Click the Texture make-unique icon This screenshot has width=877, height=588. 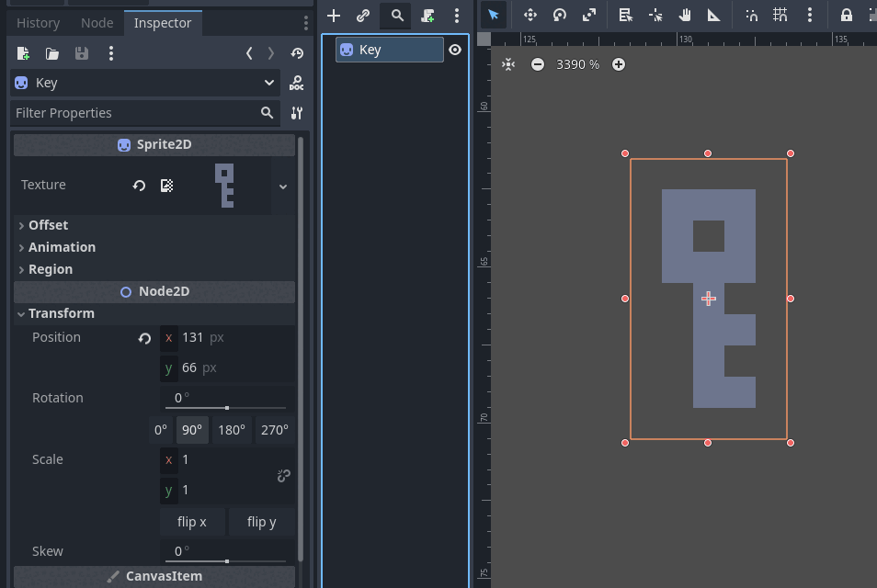point(166,185)
